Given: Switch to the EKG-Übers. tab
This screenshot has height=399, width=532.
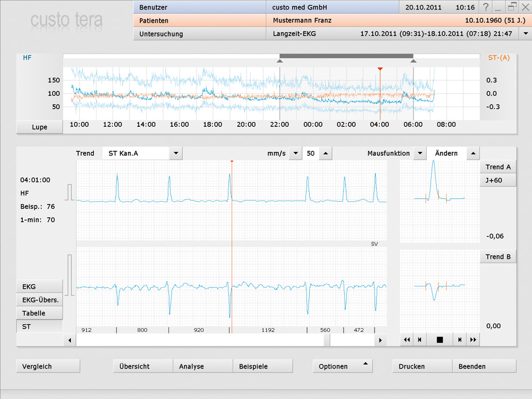Looking at the screenshot, I should pos(40,300).
